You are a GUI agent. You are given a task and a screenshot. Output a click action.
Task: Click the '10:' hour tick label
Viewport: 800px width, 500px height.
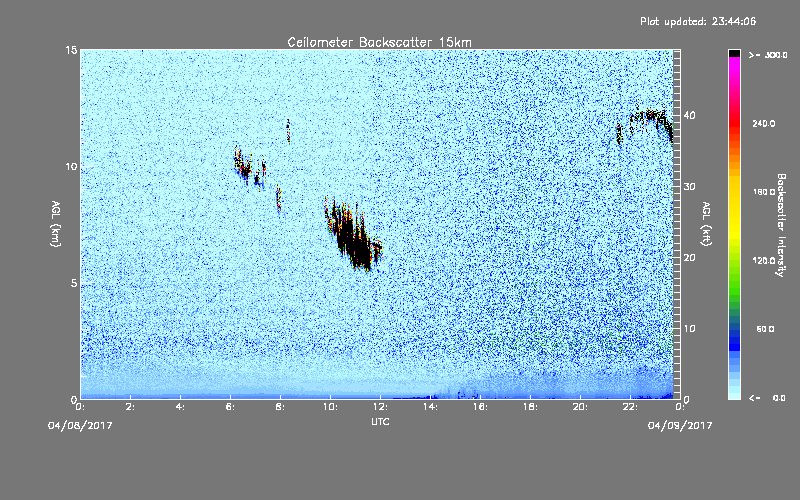tap(330, 407)
